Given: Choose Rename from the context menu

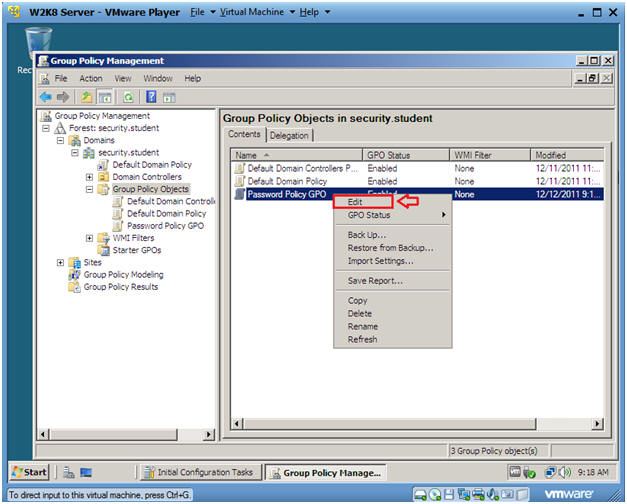Looking at the screenshot, I should pos(392,326).
